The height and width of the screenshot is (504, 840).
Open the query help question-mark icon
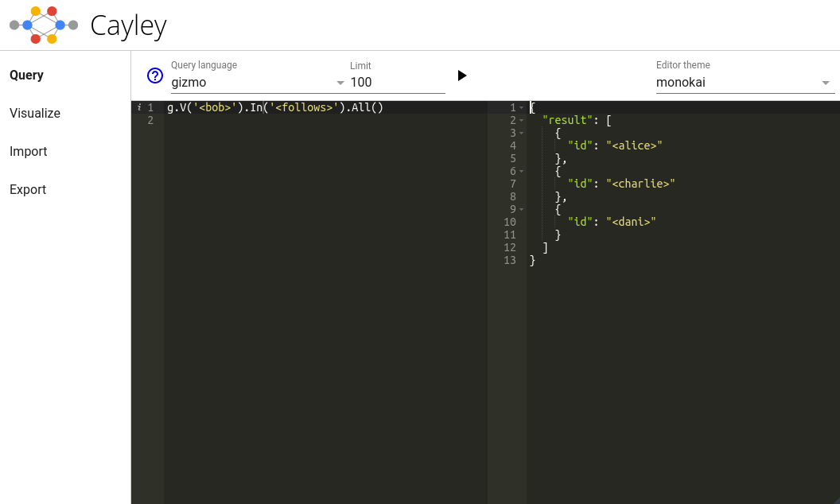point(155,76)
